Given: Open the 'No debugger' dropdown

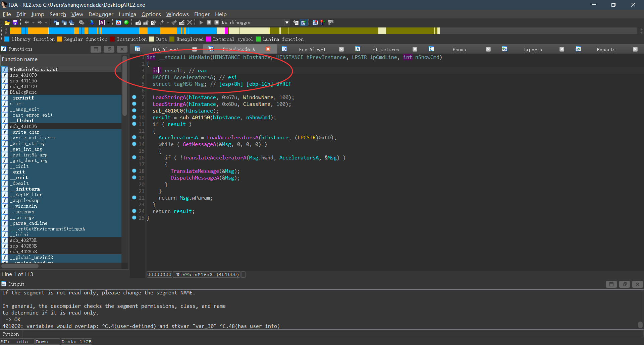Looking at the screenshot, I should (x=287, y=22).
